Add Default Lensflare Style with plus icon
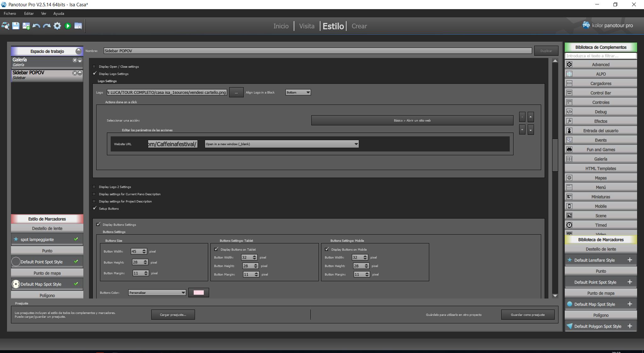The width and height of the screenshot is (644, 353). pyautogui.click(x=630, y=260)
